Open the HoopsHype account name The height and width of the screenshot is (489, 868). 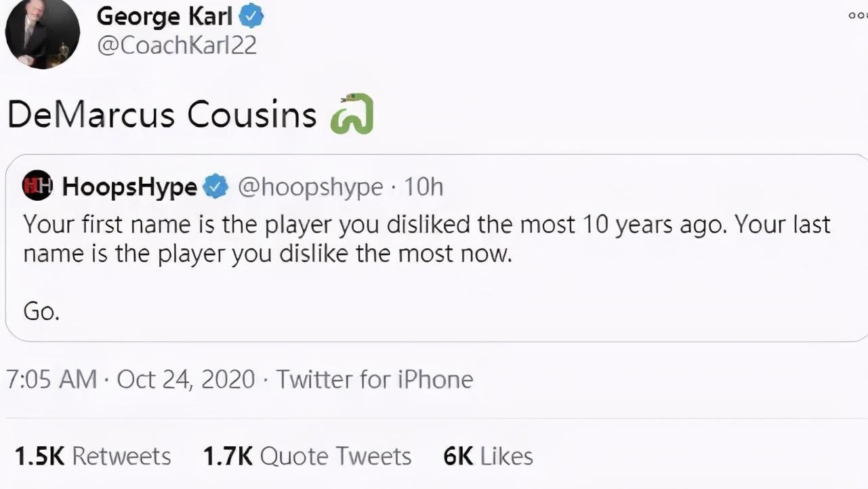pos(129,187)
